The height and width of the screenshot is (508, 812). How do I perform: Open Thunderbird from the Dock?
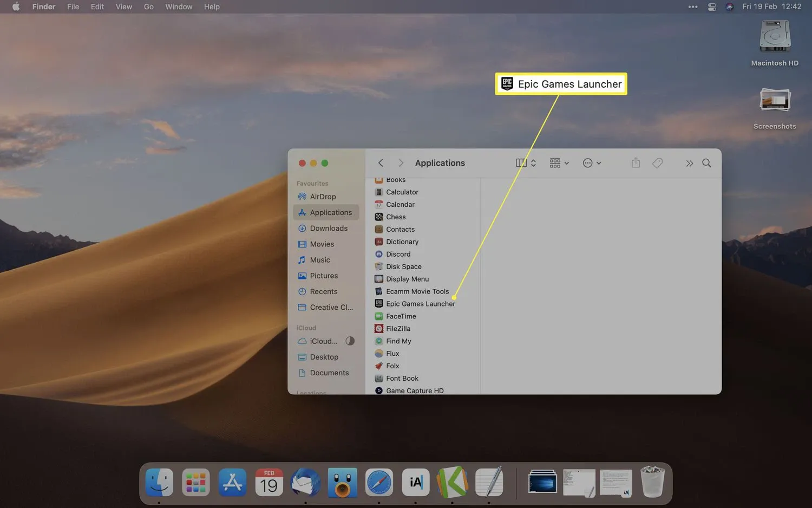point(305,482)
